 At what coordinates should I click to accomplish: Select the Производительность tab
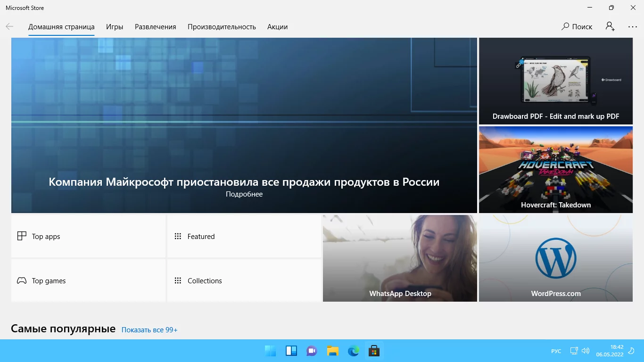click(x=222, y=27)
